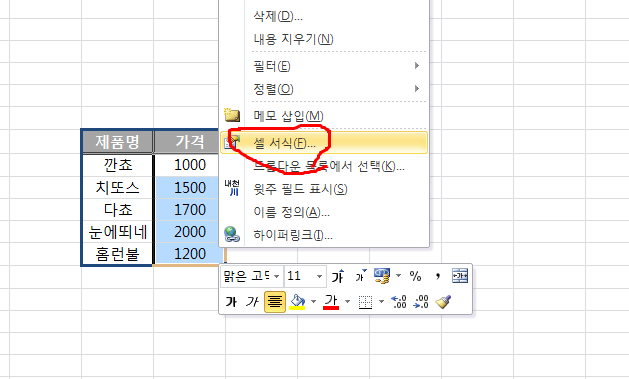
Task: Open accounting format dropdown arrow
Action: 398,276
